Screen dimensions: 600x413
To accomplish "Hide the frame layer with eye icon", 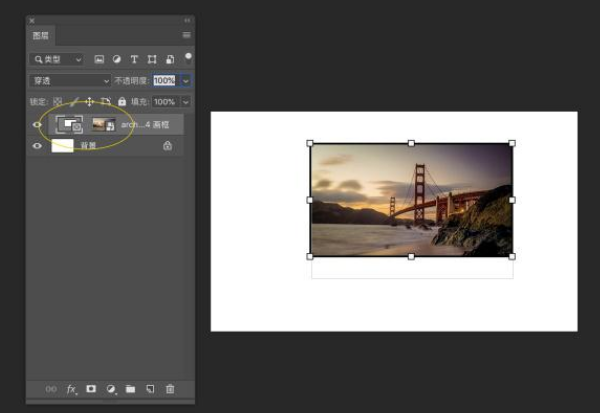I will click(37, 125).
